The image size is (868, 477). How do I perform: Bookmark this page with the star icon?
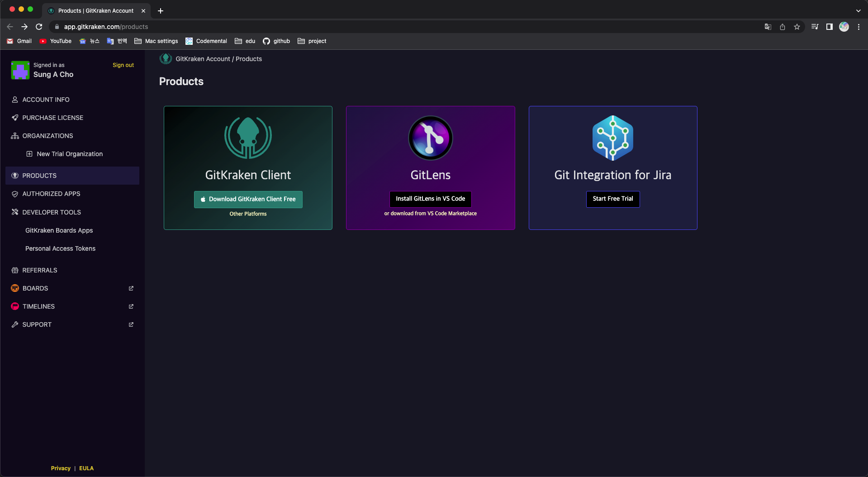[x=797, y=27]
